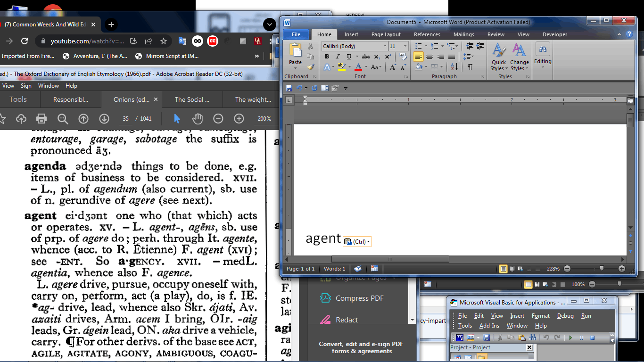Open the font size 11 dropdown

[405, 46]
